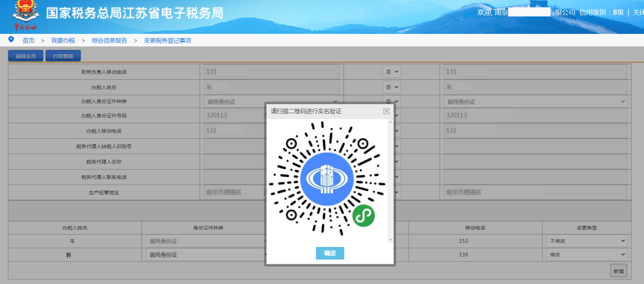644x284 pixels.
Task: Click the 税务代理人名称 label
Action: coord(104,162)
